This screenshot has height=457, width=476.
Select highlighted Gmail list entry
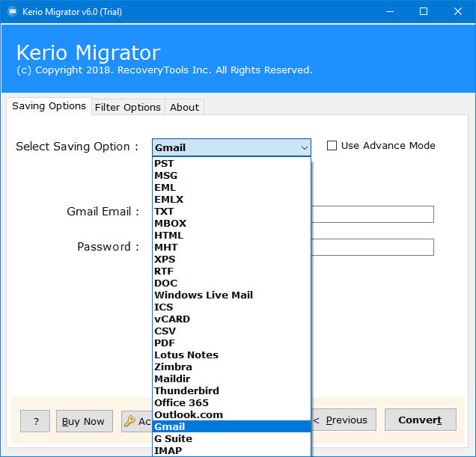(231, 426)
